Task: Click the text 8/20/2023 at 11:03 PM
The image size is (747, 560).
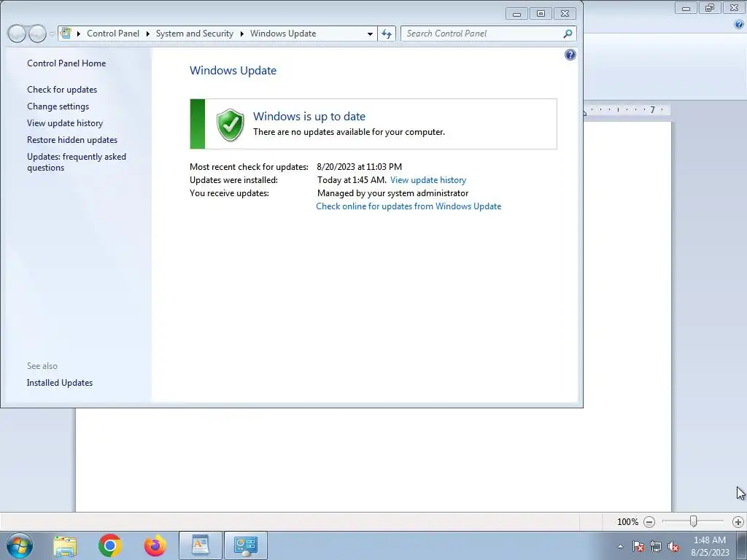Action: click(359, 167)
